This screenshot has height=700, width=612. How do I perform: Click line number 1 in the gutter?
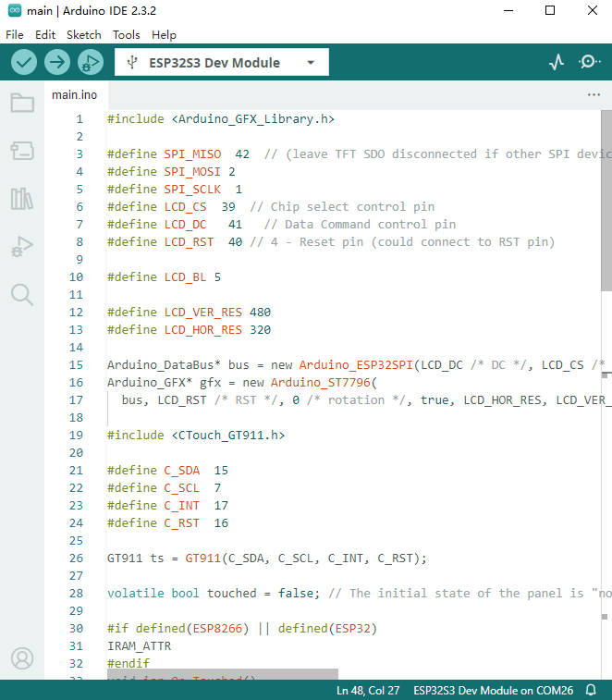[x=80, y=118]
